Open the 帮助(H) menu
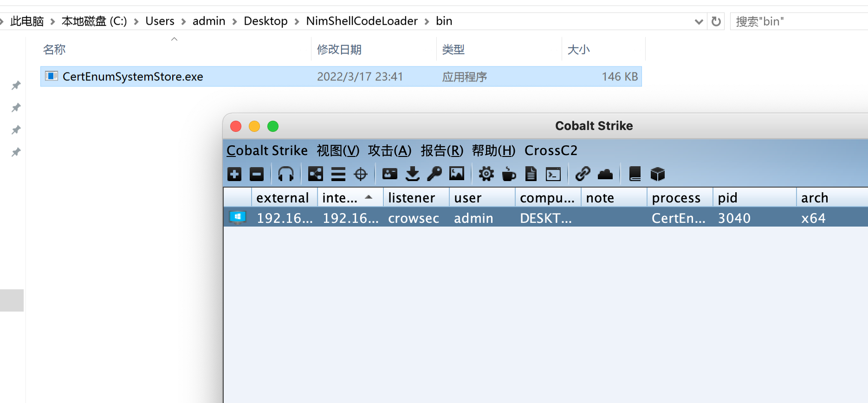Viewport: 868px width, 403px height. click(493, 150)
